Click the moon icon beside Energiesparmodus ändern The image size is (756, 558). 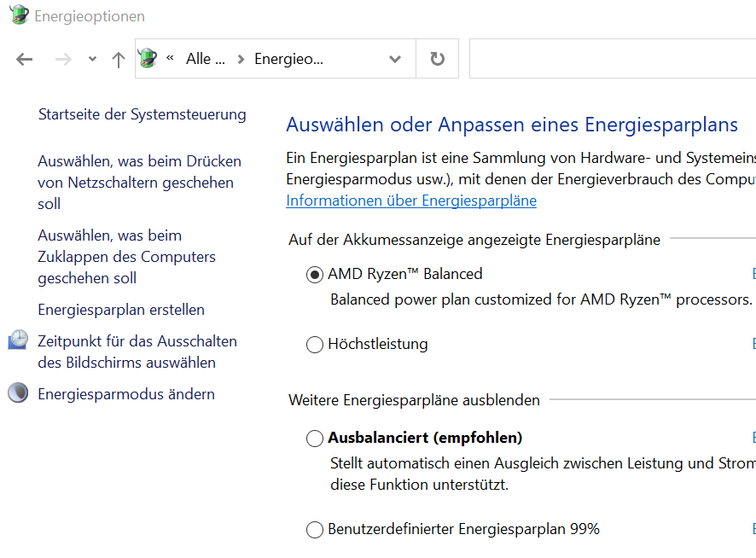pos(18,393)
